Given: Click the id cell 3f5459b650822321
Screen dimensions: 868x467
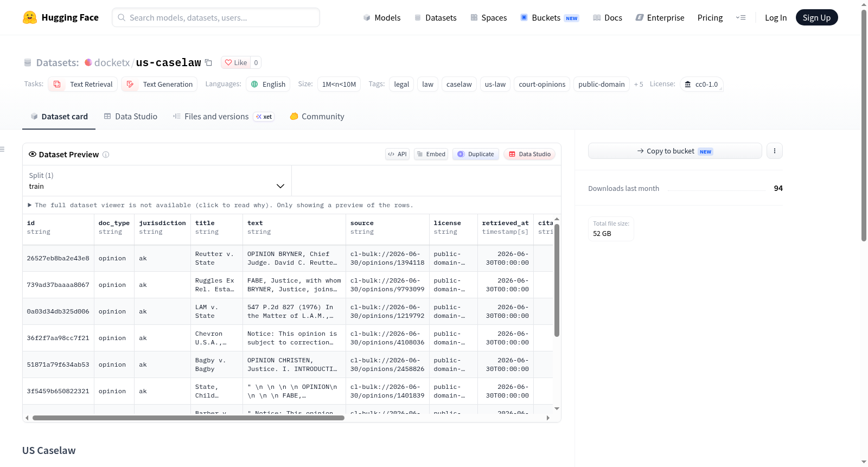Looking at the screenshot, I should [x=58, y=391].
